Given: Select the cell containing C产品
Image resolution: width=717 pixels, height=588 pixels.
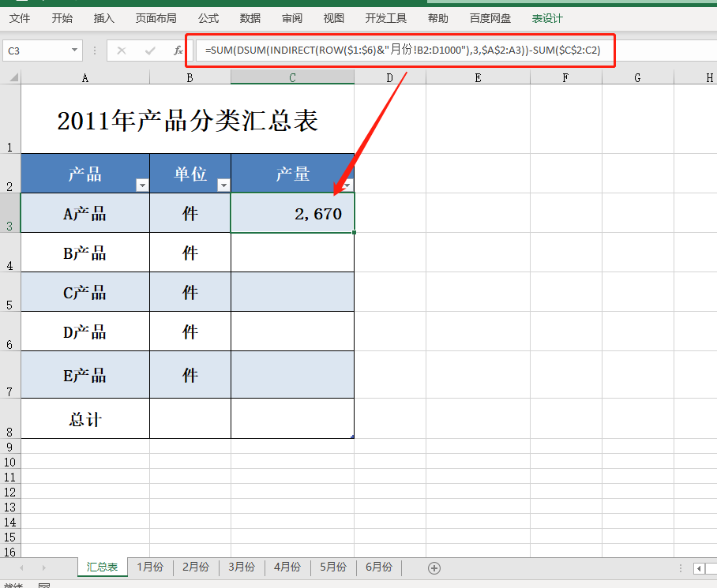Looking at the screenshot, I should (85, 292).
